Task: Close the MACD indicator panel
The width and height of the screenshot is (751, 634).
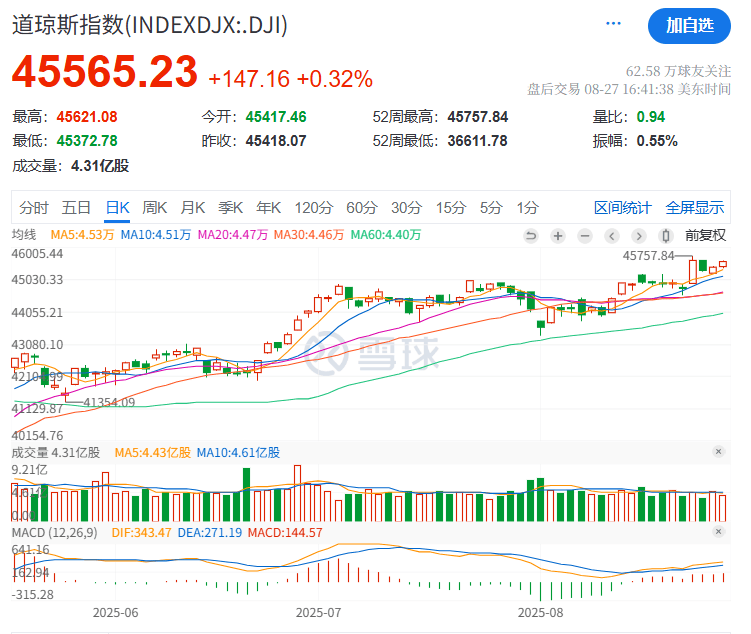Action: pos(718,533)
